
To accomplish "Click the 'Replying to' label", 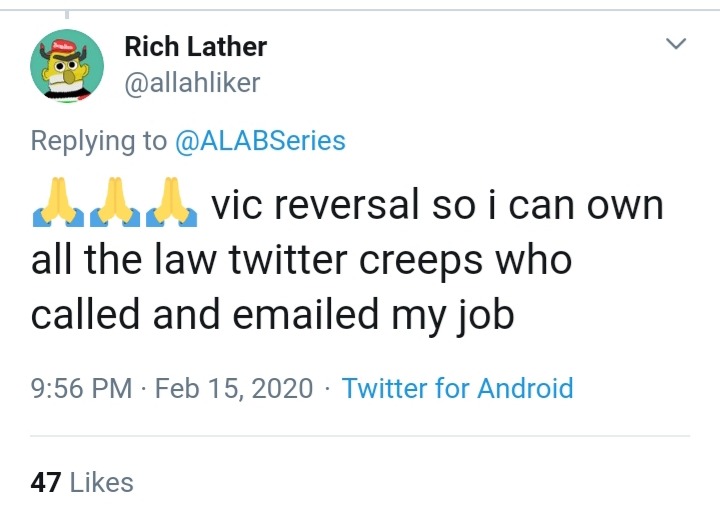I will 99,140.
